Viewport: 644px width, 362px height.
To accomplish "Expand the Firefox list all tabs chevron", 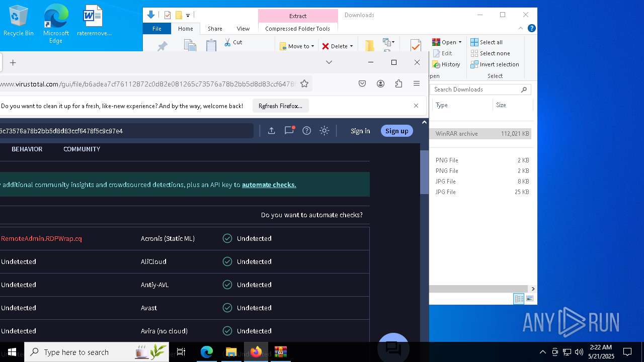I will [329, 62].
